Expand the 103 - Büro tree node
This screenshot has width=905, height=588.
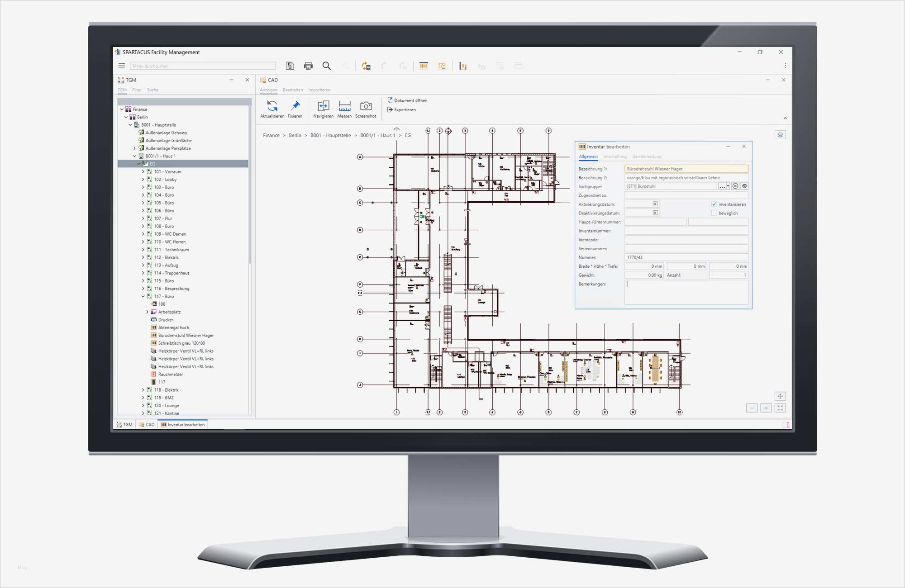click(x=143, y=187)
